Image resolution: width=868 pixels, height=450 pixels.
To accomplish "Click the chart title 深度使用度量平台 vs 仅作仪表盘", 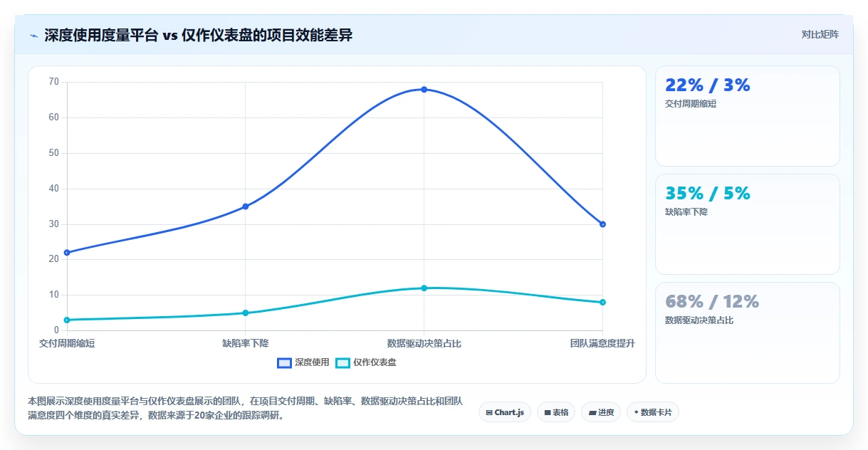I will click(x=198, y=35).
